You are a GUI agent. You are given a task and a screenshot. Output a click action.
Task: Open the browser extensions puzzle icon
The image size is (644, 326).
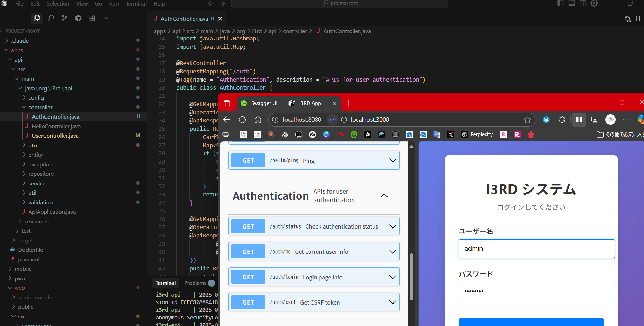(x=562, y=120)
